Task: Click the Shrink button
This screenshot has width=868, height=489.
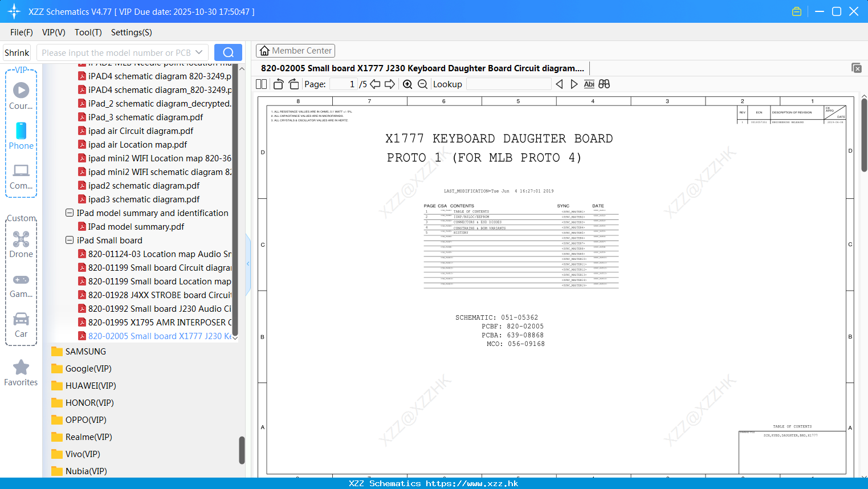Action: pos(17,52)
